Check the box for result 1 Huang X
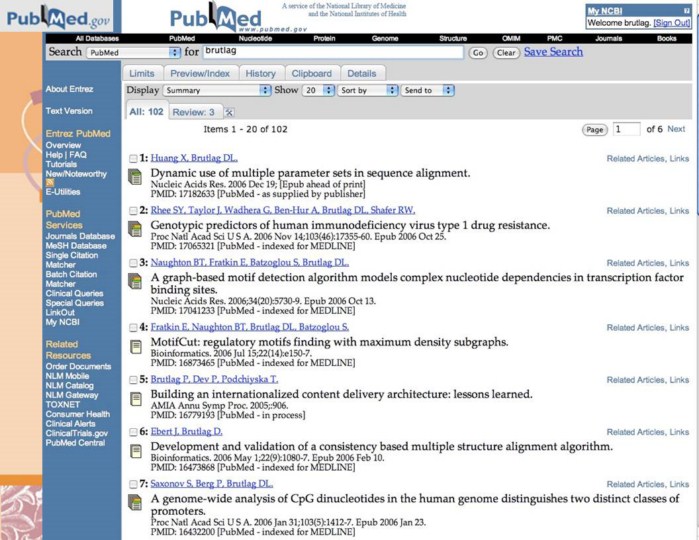Image resolution: width=699 pixels, height=540 pixels. (x=134, y=158)
